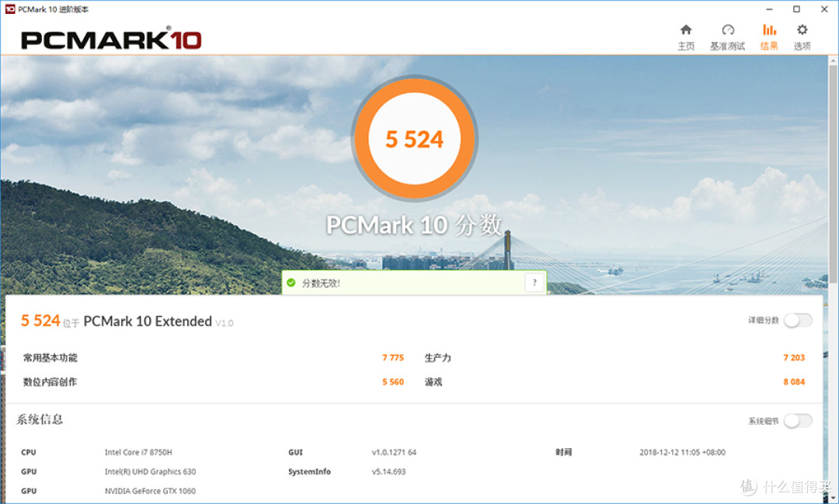839x504 pixels.
Task: Click the 生产力 label
Action: 437,357
